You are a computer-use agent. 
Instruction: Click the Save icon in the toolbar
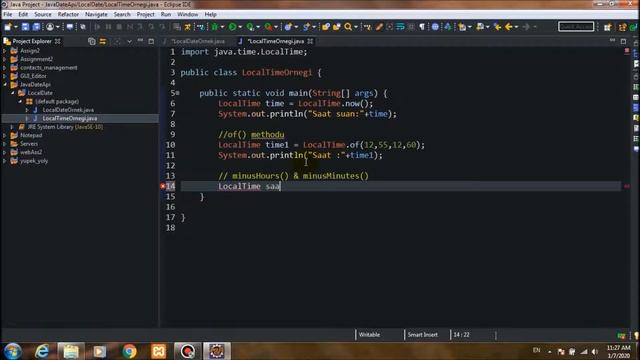coord(25,27)
